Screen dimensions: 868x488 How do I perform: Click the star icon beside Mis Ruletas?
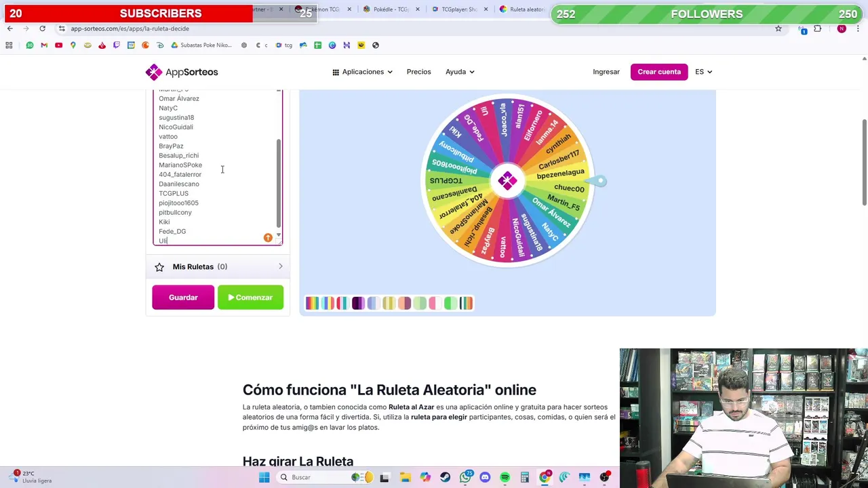pos(159,267)
